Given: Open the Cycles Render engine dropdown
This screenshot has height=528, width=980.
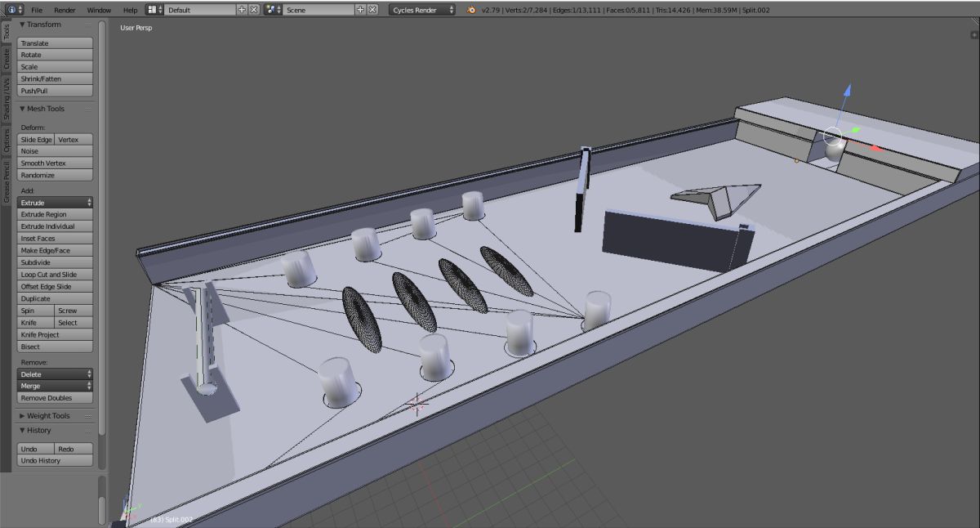Looking at the screenshot, I should (x=421, y=10).
